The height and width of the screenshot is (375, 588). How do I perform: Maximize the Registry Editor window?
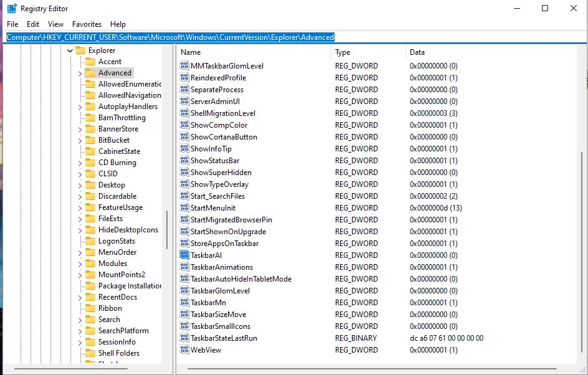(545, 8)
